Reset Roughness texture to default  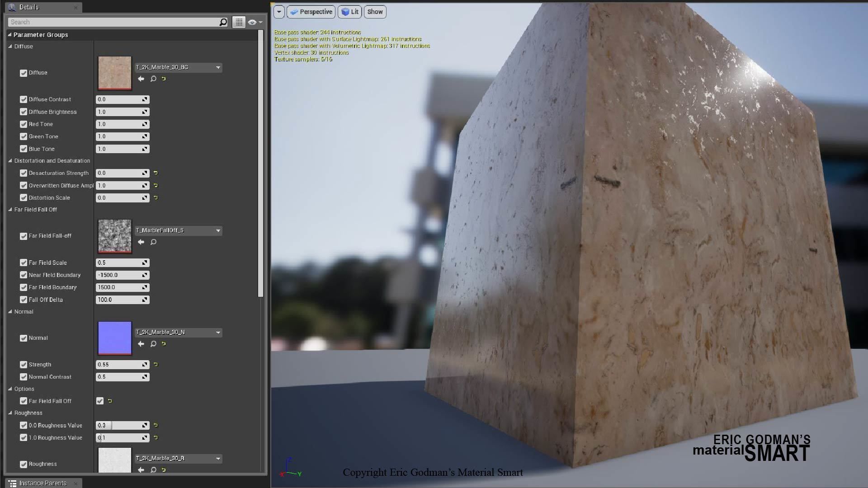click(164, 470)
